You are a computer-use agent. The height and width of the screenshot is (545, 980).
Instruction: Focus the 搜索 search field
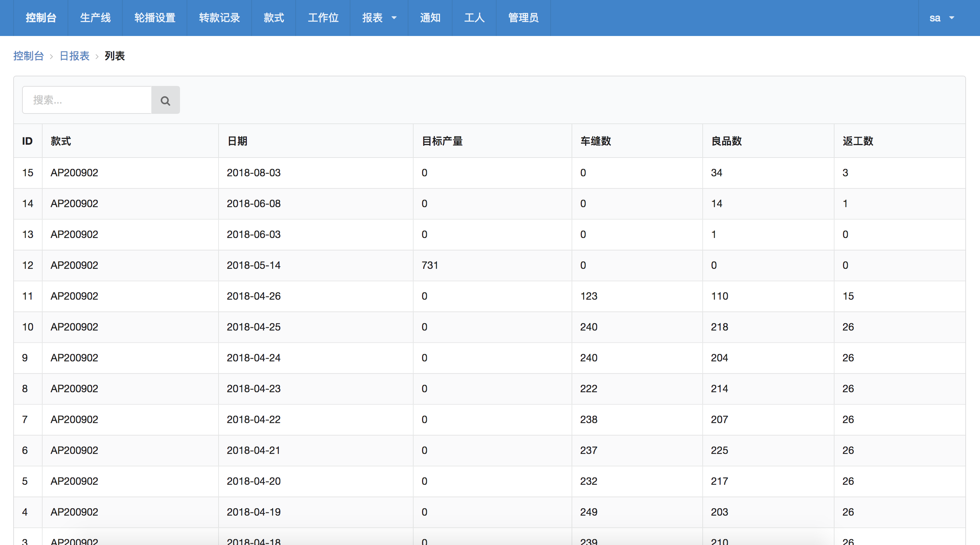87,100
